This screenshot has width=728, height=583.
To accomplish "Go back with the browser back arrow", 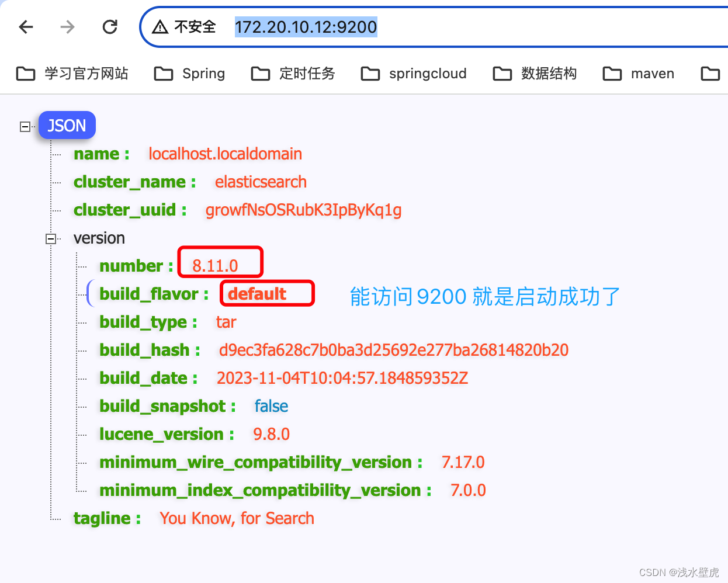I will coord(26,27).
